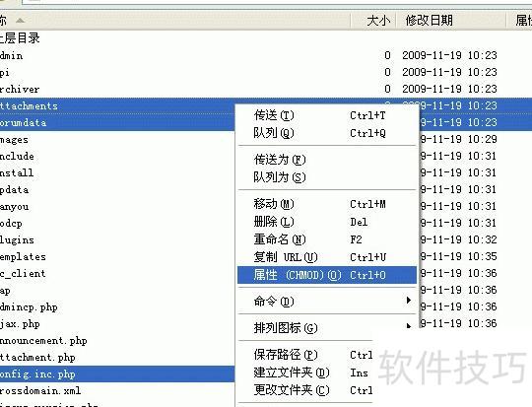This screenshot has width=532, height=407.
Task: Pick 重命名(N) in the context menu
Action: tap(327, 239)
